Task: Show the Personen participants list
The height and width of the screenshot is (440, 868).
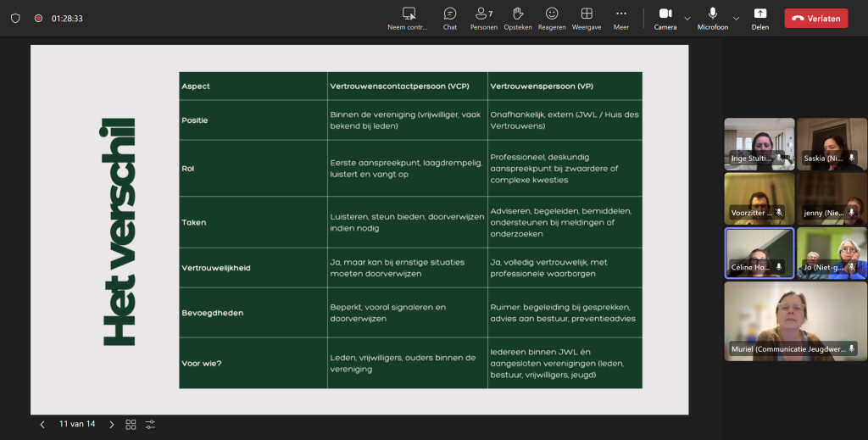Action: pyautogui.click(x=483, y=18)
